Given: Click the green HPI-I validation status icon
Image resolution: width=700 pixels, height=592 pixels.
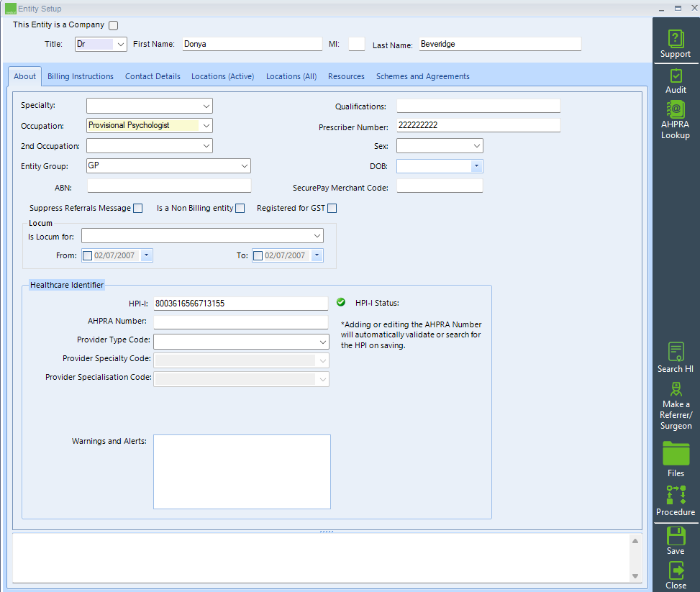Looking at the screenshot, I should click(x=340, y=302).
